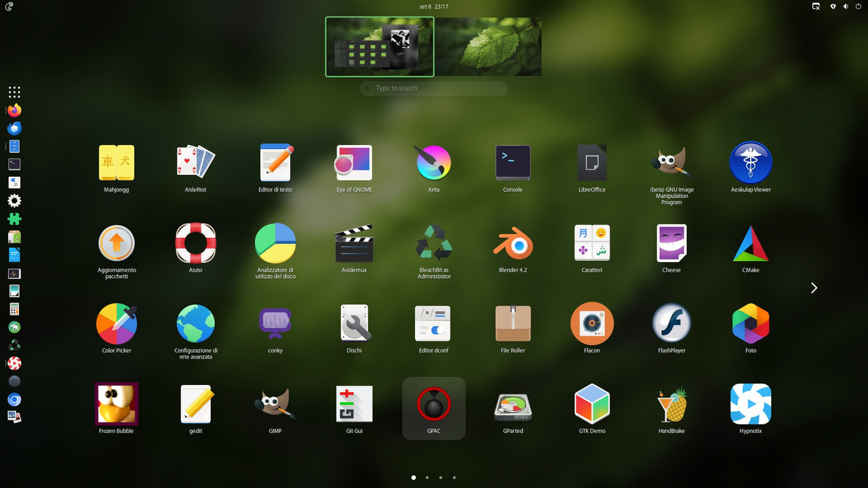
Task: Launch GIMP in the bottom row
Action: tap(275, 403)
